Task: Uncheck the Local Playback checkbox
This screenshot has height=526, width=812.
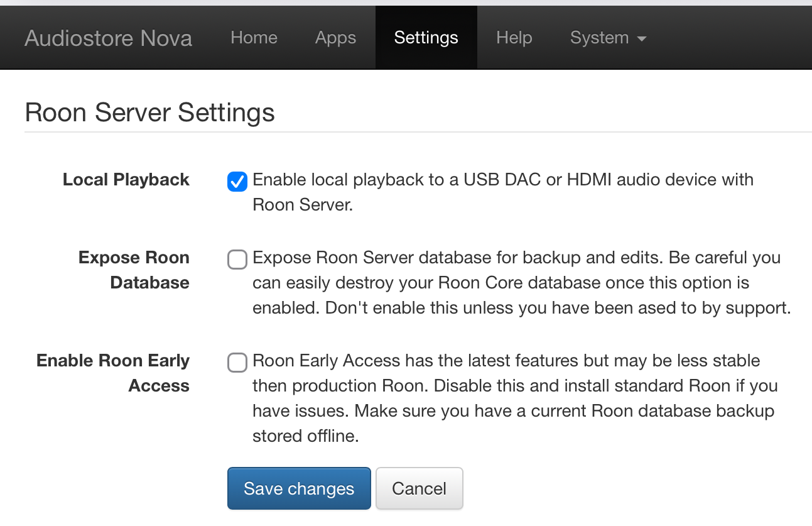Action: (237, 182)
